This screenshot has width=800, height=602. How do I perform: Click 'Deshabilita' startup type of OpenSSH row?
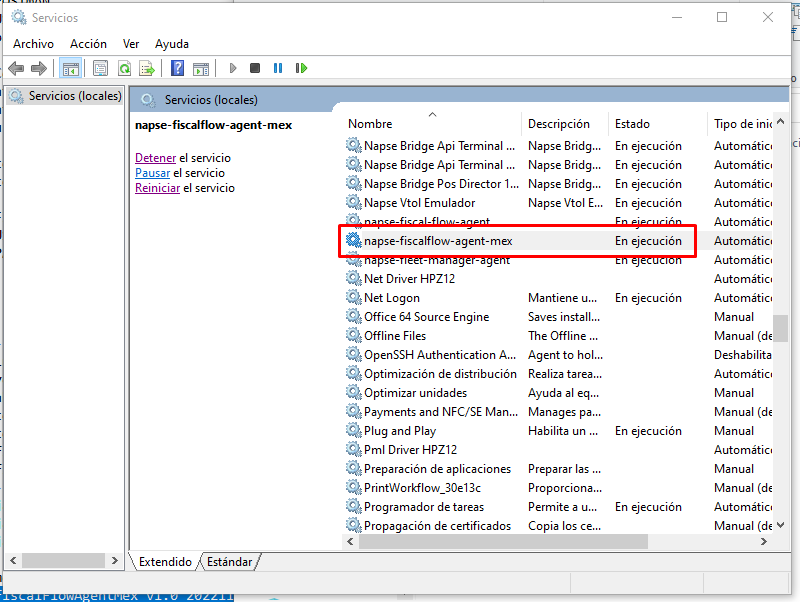[742, 355]
